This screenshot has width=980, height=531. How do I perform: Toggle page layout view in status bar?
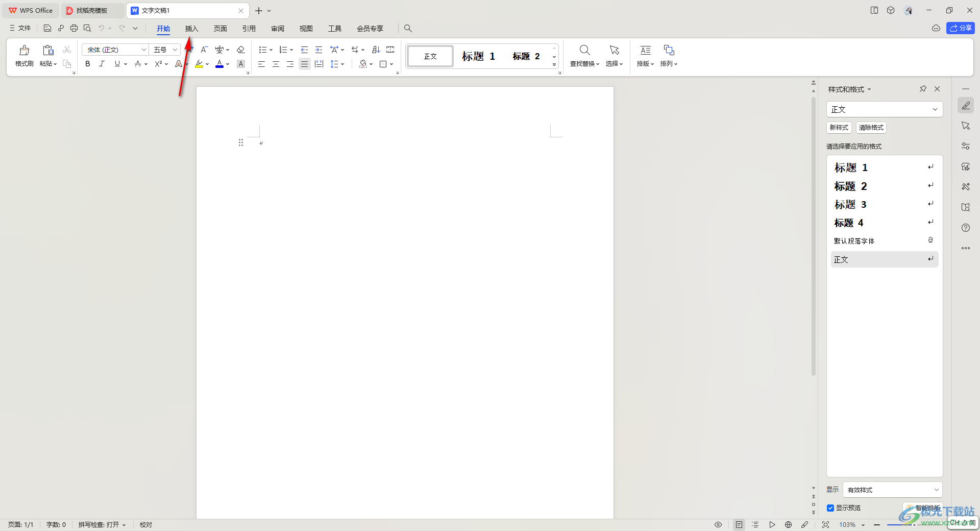pyautogui.click(x=739, y=524)
